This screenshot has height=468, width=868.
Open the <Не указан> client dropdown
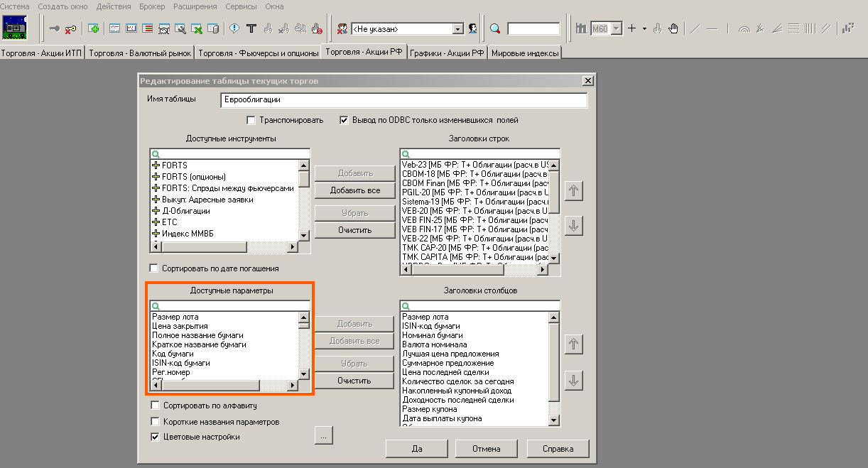click(458, 29)
